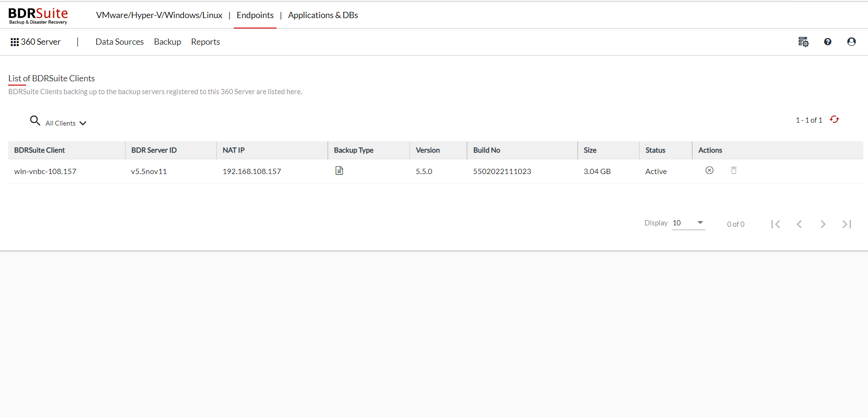
Task: Open the help question mark icon
Action: coord(828,42)
